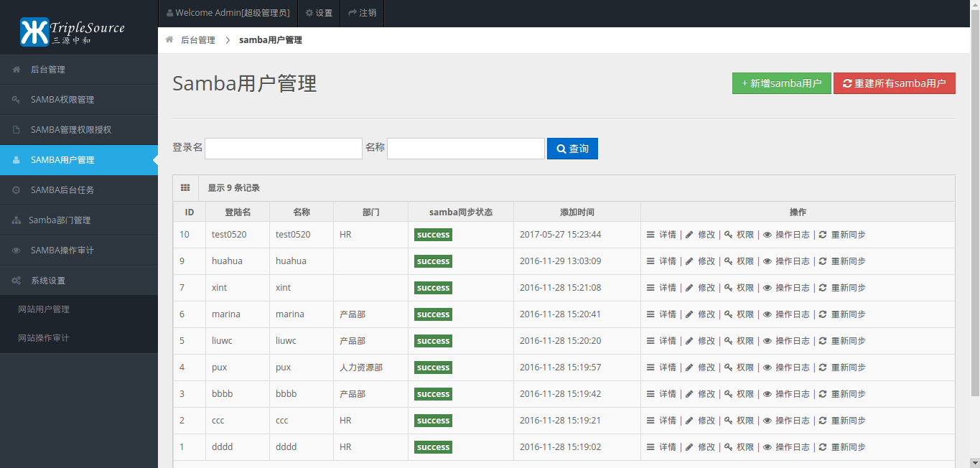Click timestamp 2016-11-28 15:19:02

tap(561, 447)
